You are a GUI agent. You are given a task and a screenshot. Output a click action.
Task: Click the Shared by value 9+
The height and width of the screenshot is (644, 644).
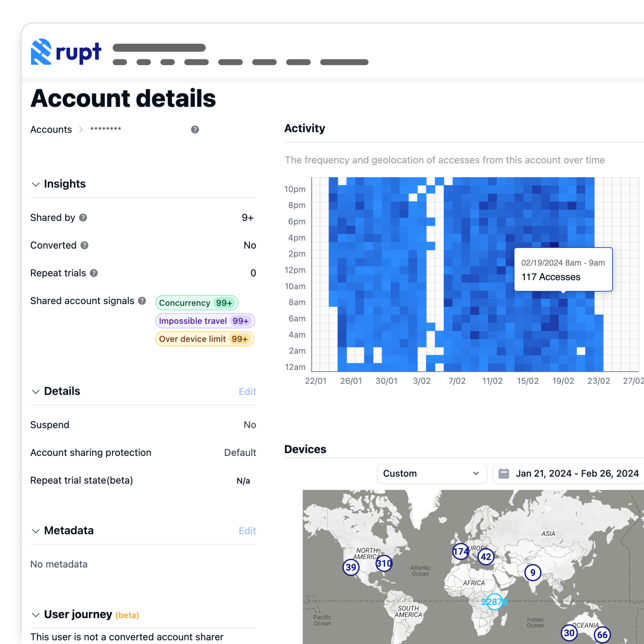click(248, 218)
